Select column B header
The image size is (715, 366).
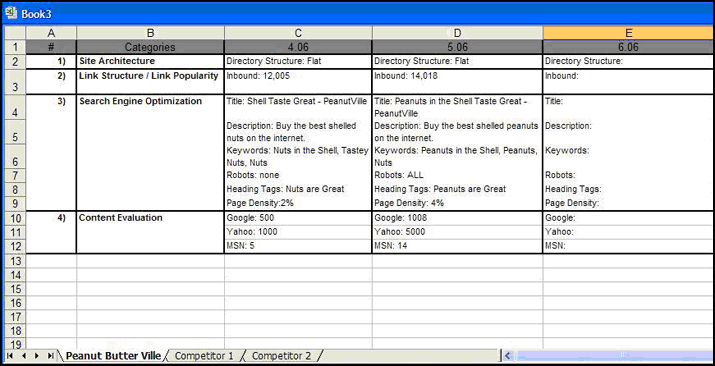[x=150, y=33]
